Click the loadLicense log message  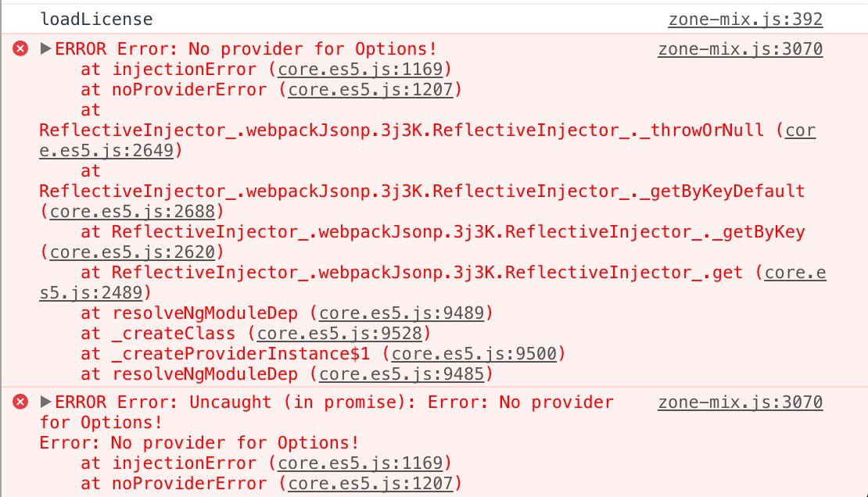click(96, 20)
